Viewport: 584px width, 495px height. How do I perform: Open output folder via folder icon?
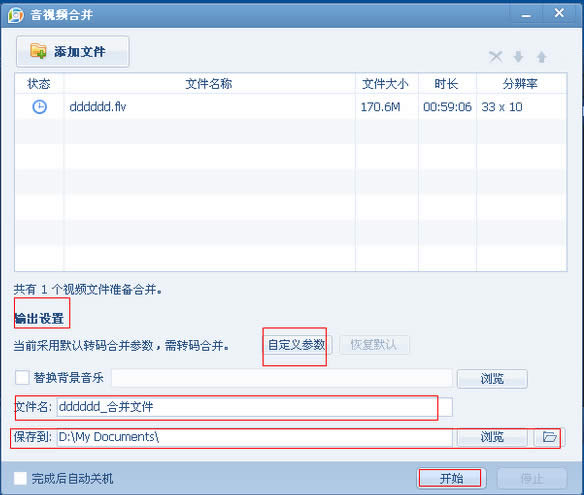pyautogui.click(x=549, y=437)
